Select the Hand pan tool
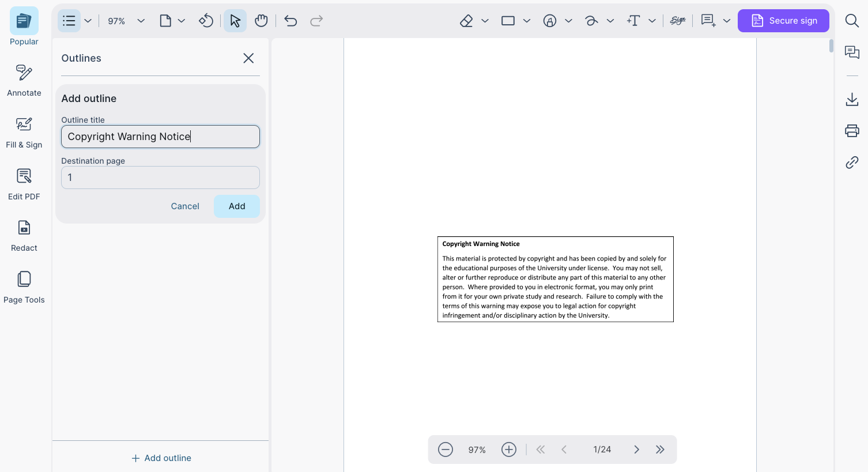This screenshot has height=472, width=868. point(261,20)
